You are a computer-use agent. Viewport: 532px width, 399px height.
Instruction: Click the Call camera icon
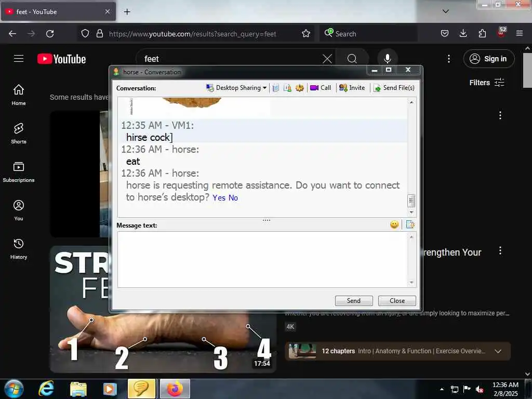[314, 88]
